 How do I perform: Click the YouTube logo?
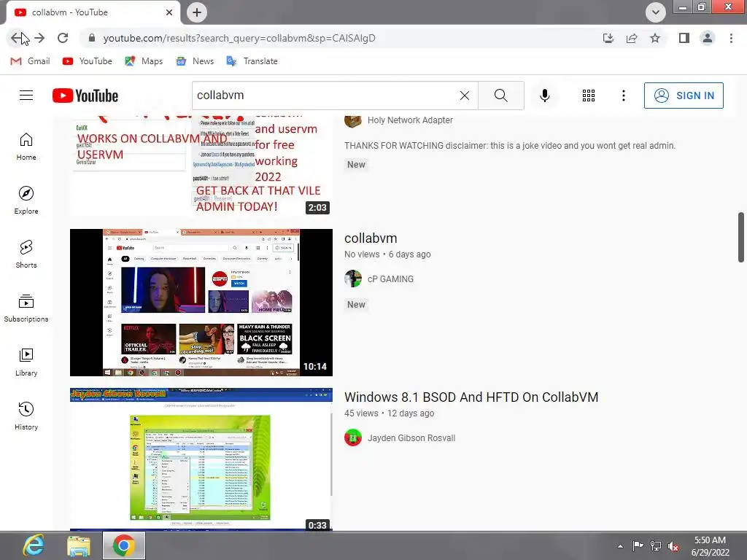coord(85,96)
